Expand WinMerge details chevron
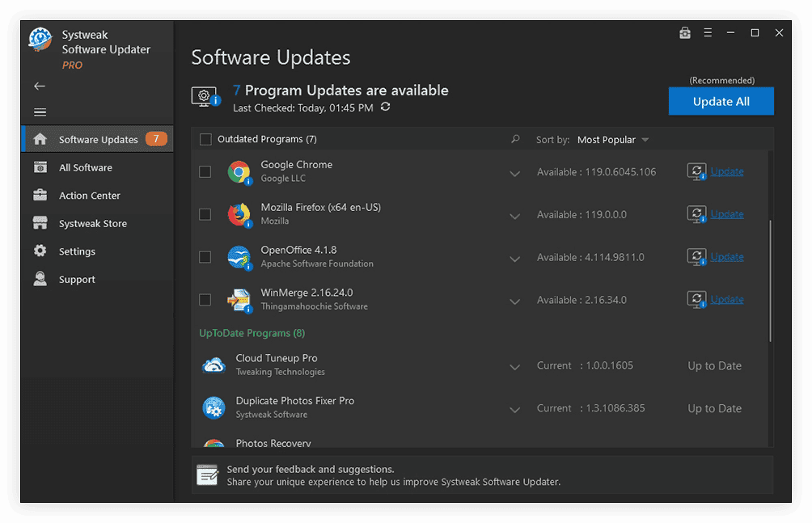Viewport: 812px width, 523px height. [x=514, y=302]
